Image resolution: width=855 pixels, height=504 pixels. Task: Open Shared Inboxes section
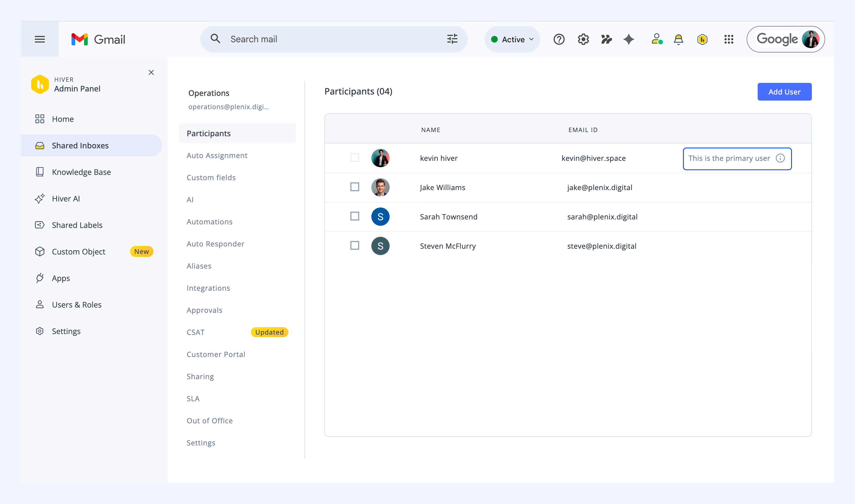pos(92,145)
